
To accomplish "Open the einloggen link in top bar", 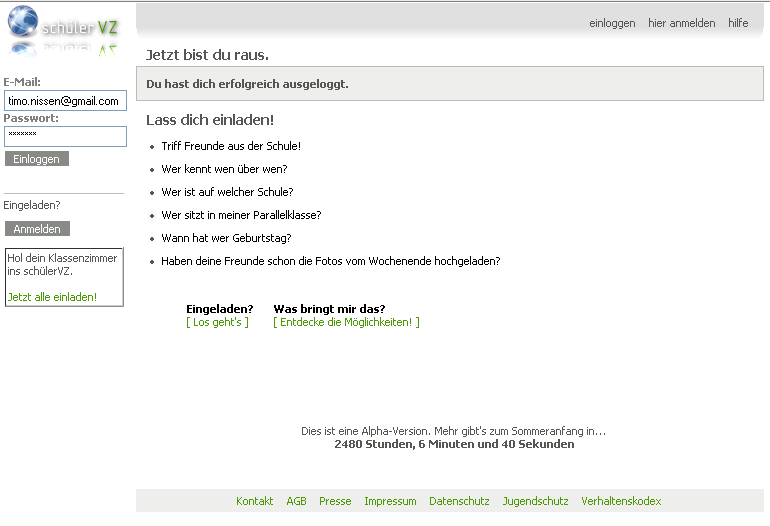I will tap(612, 23).
